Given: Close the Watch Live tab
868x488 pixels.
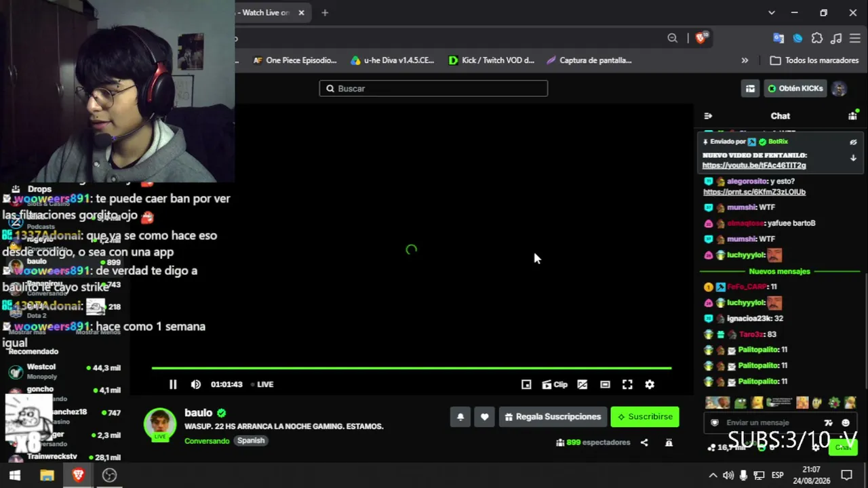Looking at the screenshot, I should (x=301, y=13).
